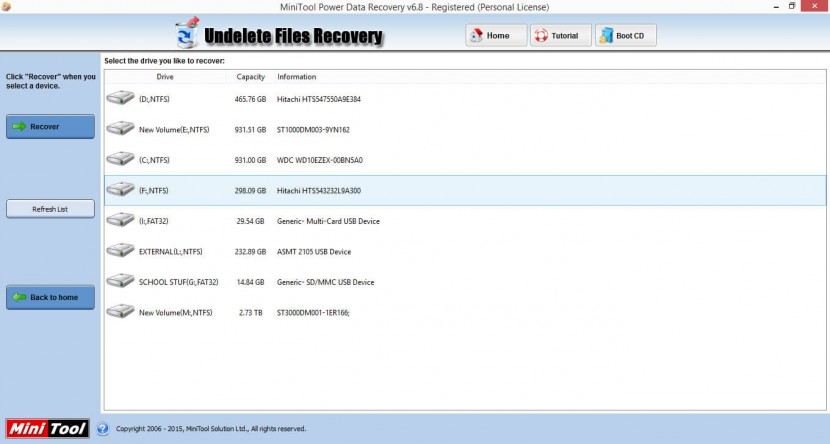Click Hitachi HTS543232L9A300 info text
Screen dimensions: 830x444
point(319,191)
